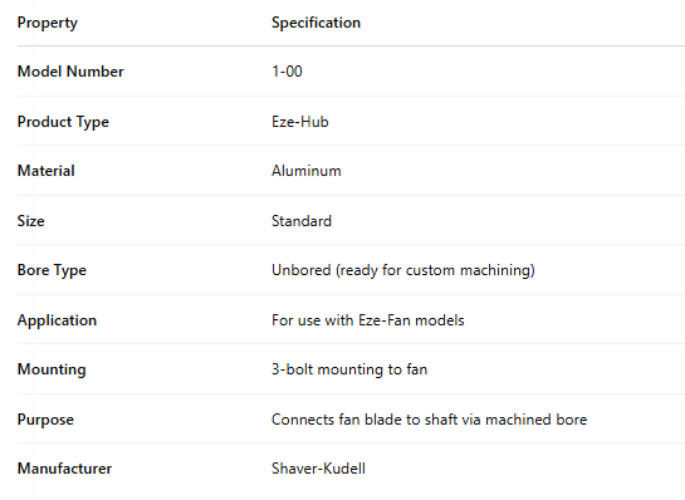The width and height of the screenshot is (685, 500).
Task: Click the Connects fan blade description
Action: click(429, 419)
